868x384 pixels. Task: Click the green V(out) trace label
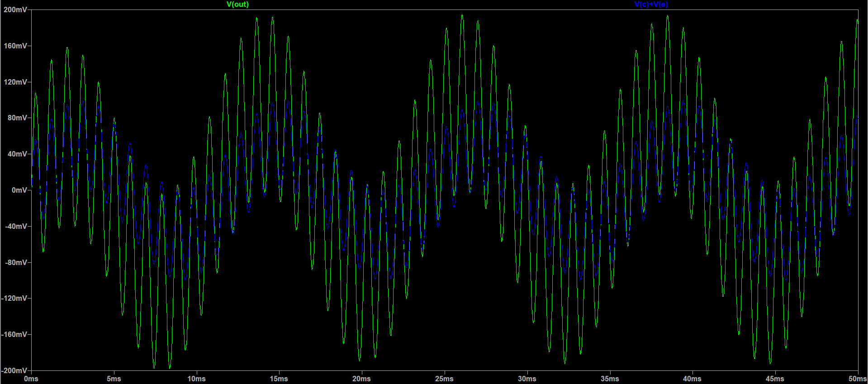[x=237, y=5]
